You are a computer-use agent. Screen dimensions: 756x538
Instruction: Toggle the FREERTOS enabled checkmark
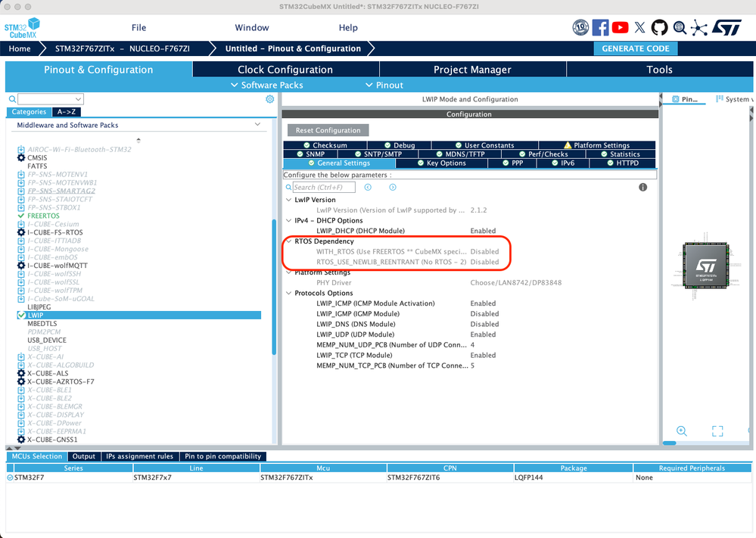coord(21,216)
